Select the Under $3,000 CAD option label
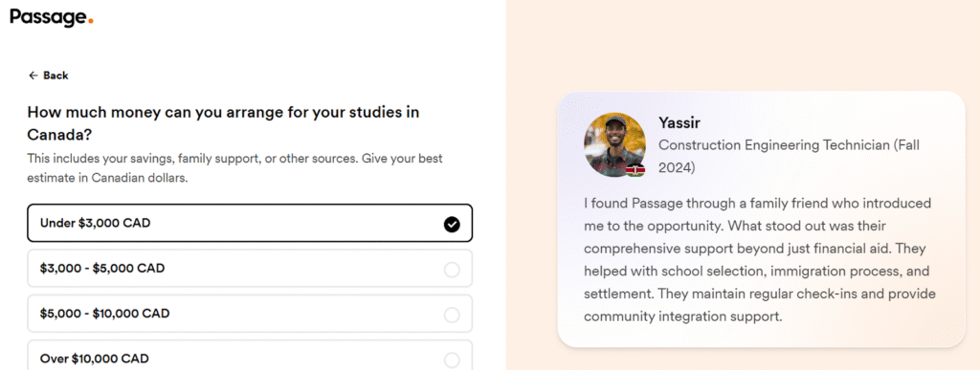This screenshot has height=370, width=980. [95, 223]
